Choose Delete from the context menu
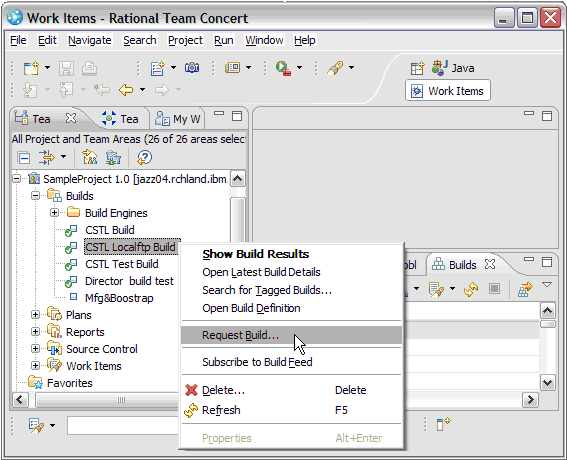567x460 pixels. [x=292, y=390]
